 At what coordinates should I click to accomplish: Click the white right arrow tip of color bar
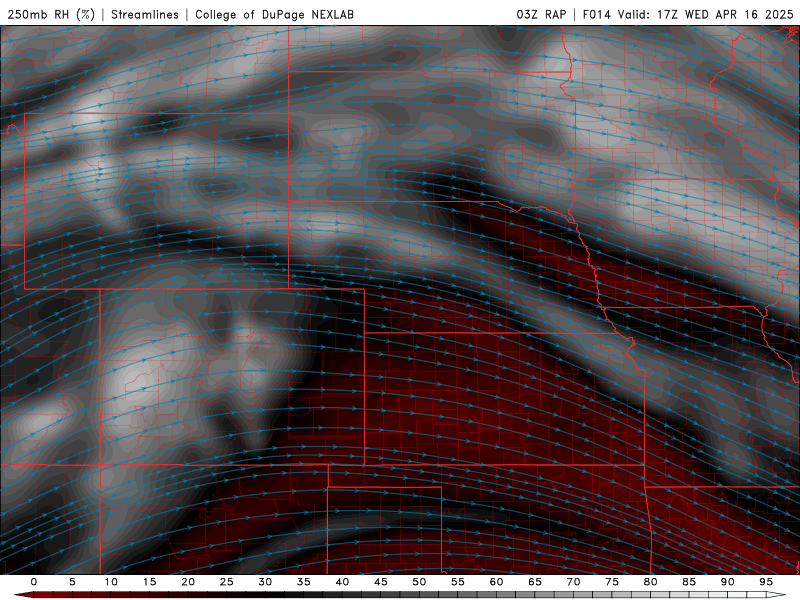coord(777,595)
